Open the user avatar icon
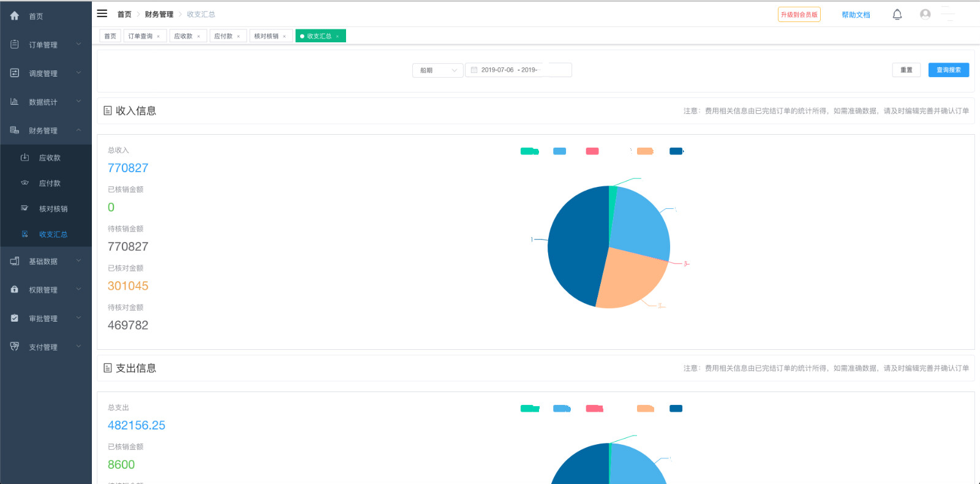The image size is (980, 484). 925,14
